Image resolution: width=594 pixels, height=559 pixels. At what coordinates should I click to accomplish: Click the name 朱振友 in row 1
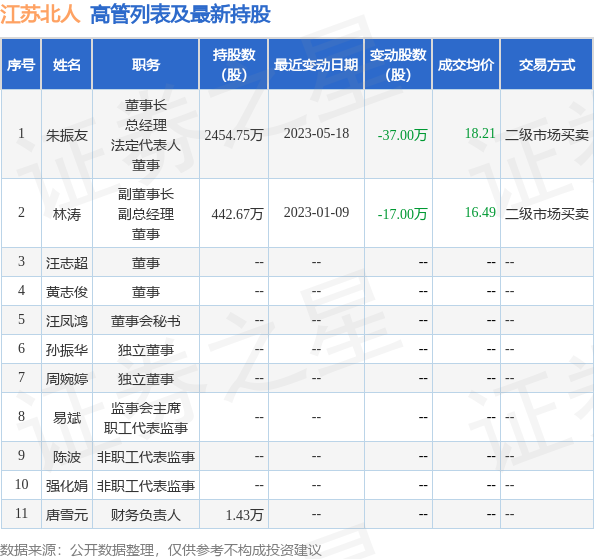(x=67, y=135)
